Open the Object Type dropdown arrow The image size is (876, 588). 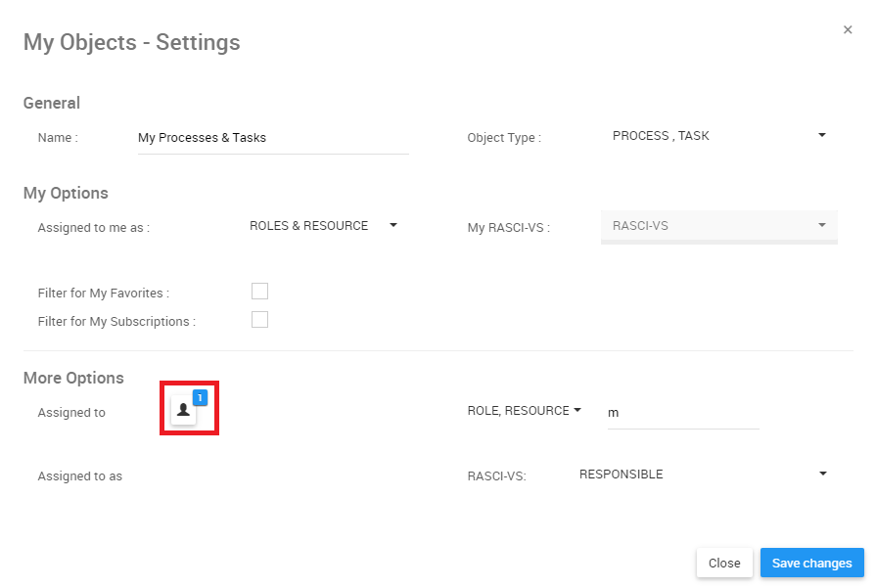tap(822, 135)
